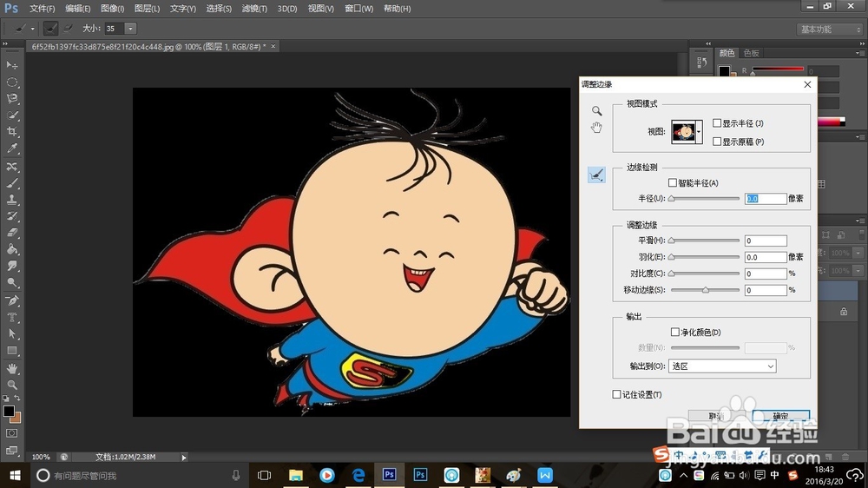868x488 pixels.
Task: Open 窗口(W) menu
Action: [x=358, y=9]
